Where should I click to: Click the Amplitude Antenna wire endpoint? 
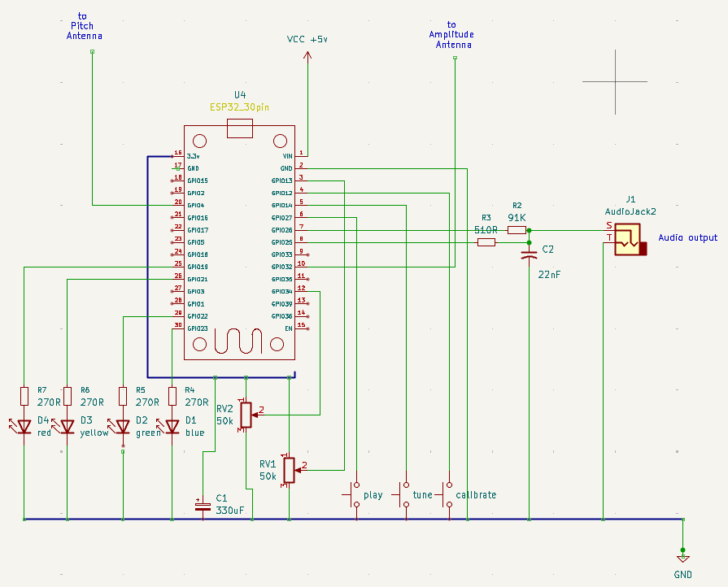click(x=455, y=58)
